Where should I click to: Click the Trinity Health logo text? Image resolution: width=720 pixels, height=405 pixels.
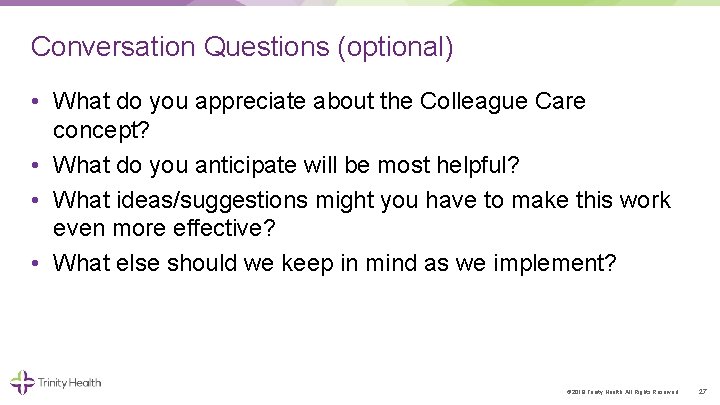[x=69, y=382]
